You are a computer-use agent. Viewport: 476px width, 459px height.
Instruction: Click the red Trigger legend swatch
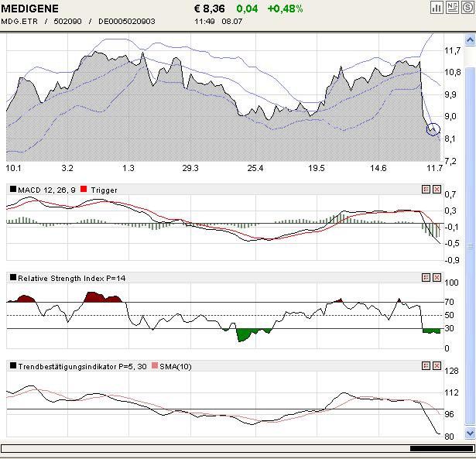[x=84, y=190]
